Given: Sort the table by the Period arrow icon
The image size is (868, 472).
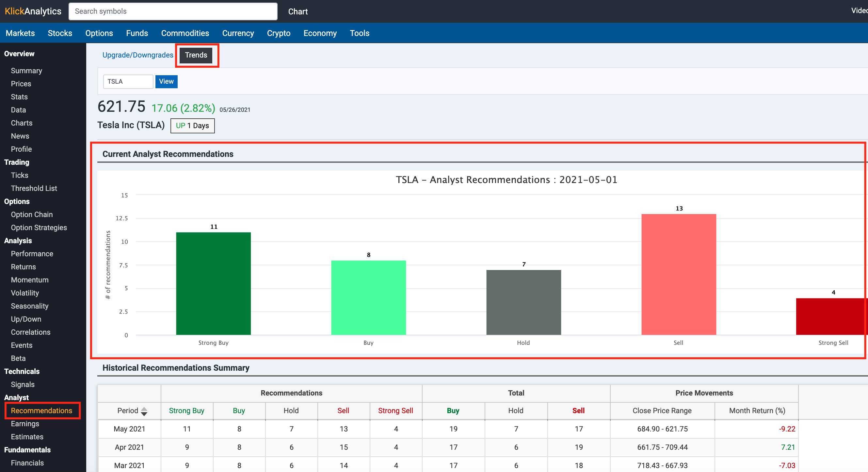Looking at the screenshot, I should (x=144, y=411).
